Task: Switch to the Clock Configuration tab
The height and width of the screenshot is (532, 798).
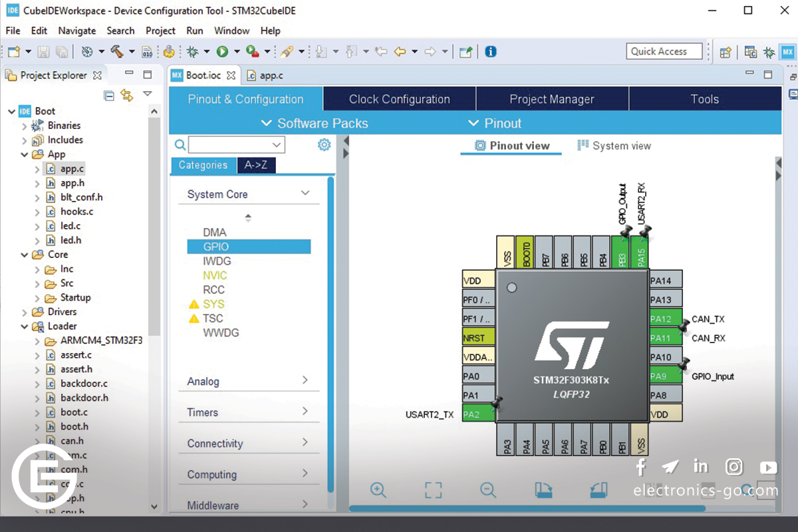Action: click(398, 98)
